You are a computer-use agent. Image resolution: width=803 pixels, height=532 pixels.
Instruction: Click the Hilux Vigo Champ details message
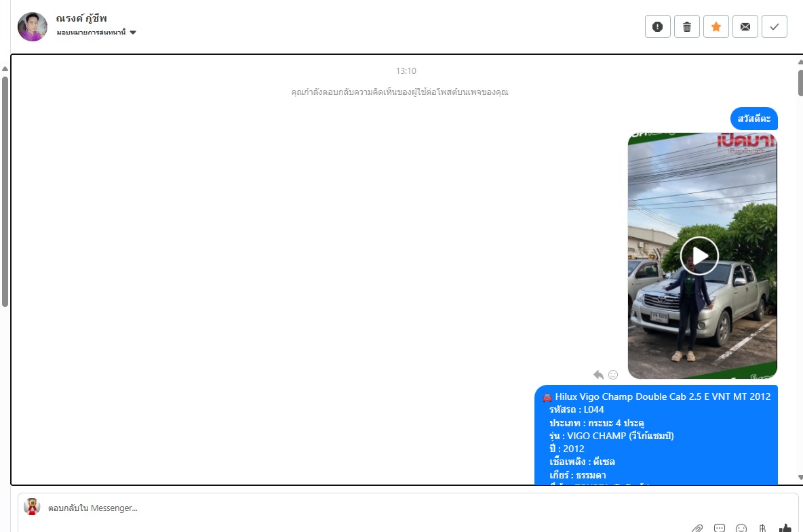pos(656,435)
